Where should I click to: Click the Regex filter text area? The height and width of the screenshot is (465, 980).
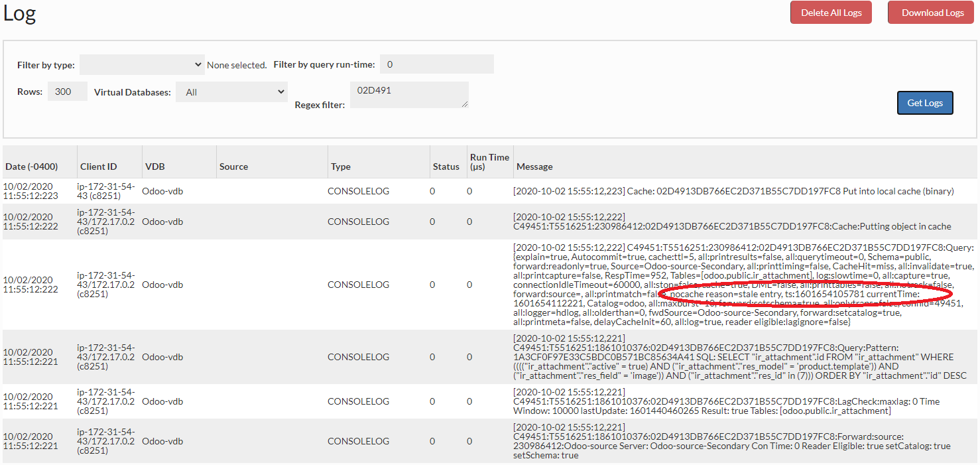pos(408,94)
